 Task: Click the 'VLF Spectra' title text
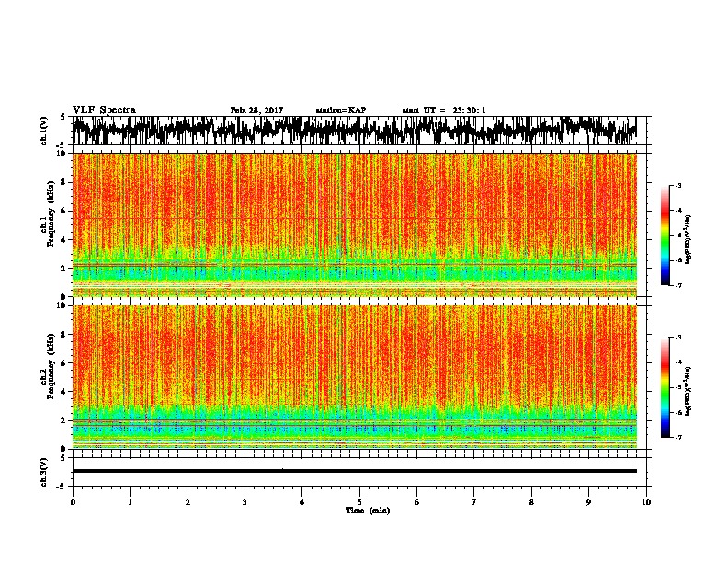104,110
